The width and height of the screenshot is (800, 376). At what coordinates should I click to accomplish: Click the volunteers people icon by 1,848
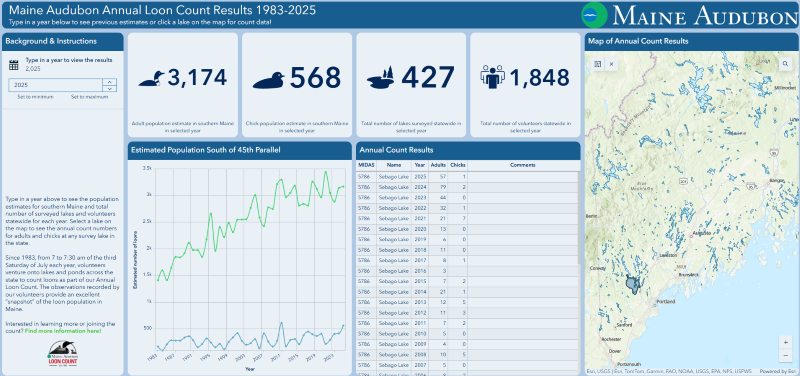492,77
